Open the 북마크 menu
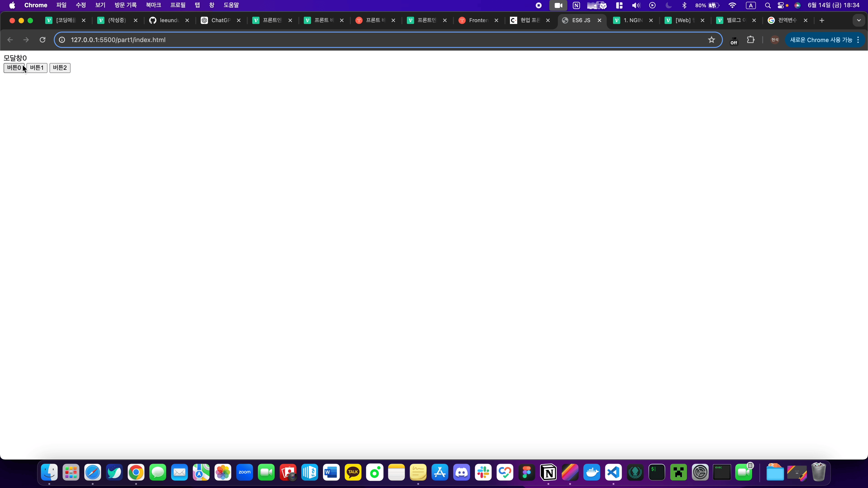868x488 pixels. [153, 5]
